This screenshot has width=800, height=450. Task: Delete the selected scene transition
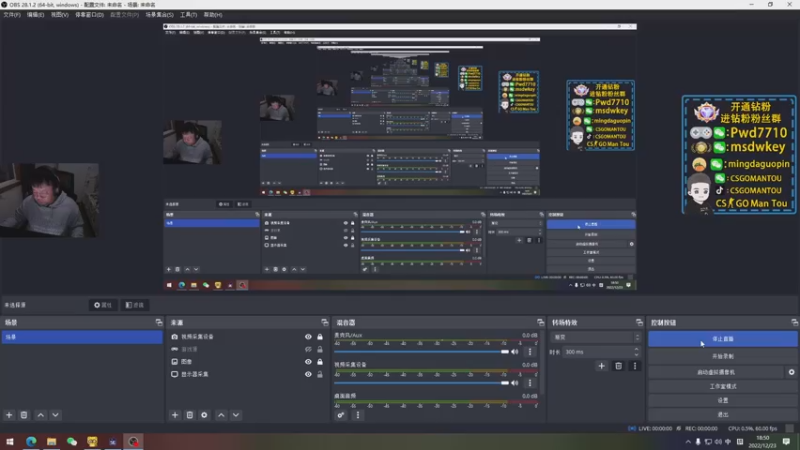618,366
